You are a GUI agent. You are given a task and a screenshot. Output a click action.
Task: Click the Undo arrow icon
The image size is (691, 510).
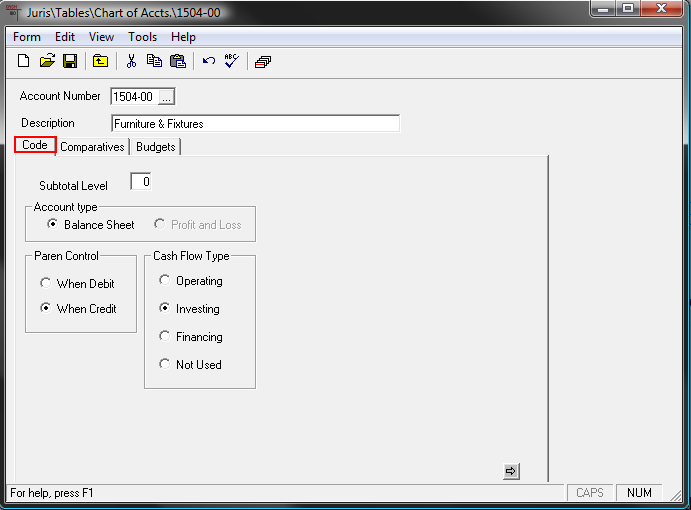(208, 61)
